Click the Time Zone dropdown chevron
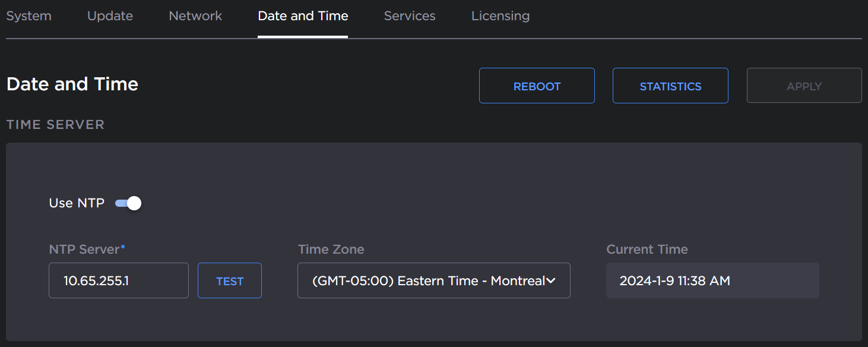This screenshot has height=347, width=868. (x=552, y=280)
